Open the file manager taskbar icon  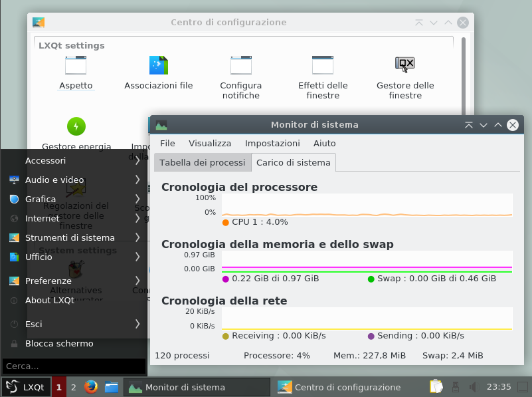[111, 387]
